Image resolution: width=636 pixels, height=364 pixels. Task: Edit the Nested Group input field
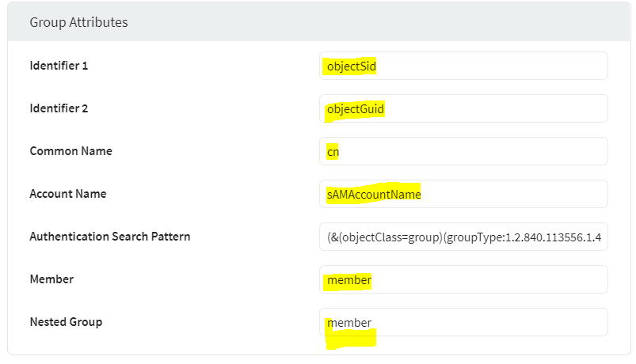(x=463, y=322)
